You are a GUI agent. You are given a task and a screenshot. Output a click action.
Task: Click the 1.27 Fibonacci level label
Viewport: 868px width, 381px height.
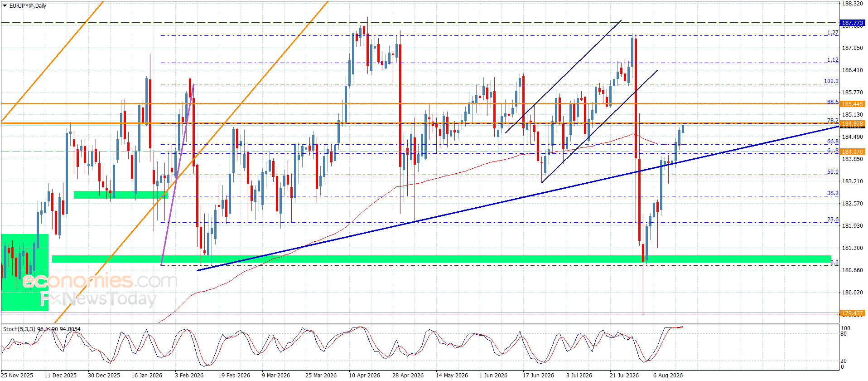[833, 33]
